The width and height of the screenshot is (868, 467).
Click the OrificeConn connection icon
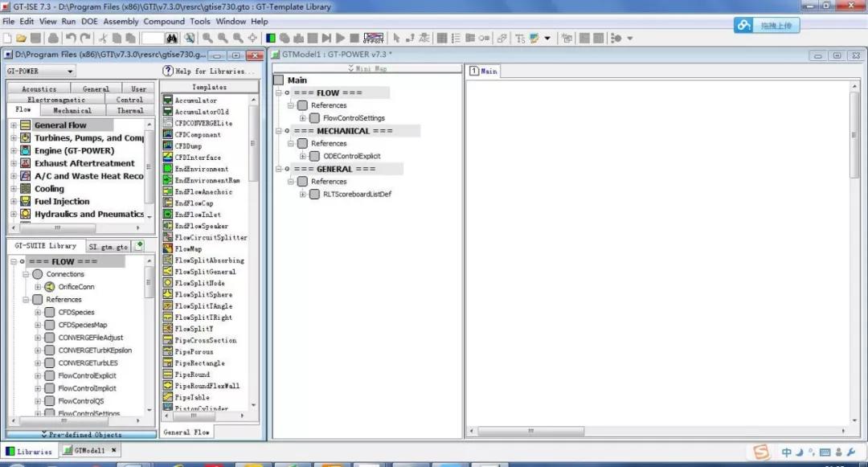(50, 287)
